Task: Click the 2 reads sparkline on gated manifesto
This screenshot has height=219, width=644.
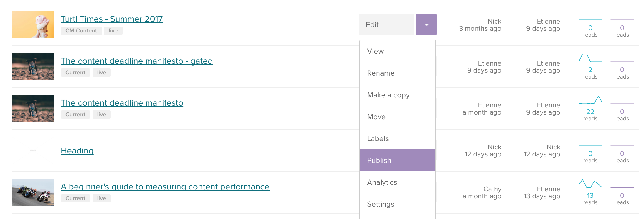Action: click(590, 58)
